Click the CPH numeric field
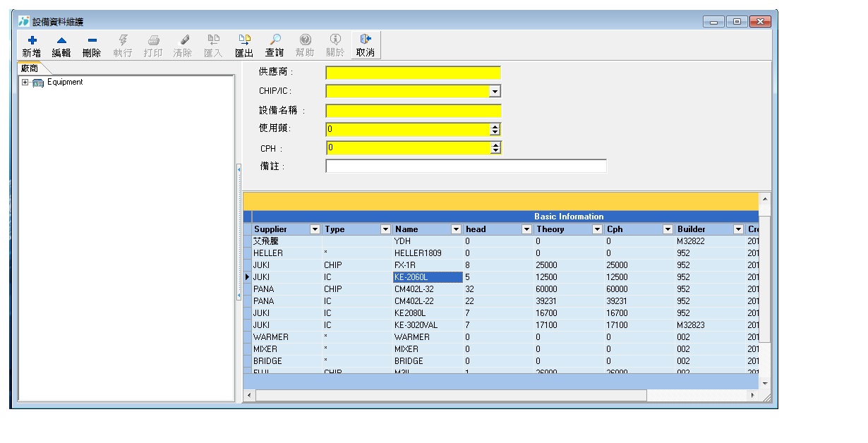The width and height of the screenshot is (868, 443). pyautogui.click(x=409, y=147)
